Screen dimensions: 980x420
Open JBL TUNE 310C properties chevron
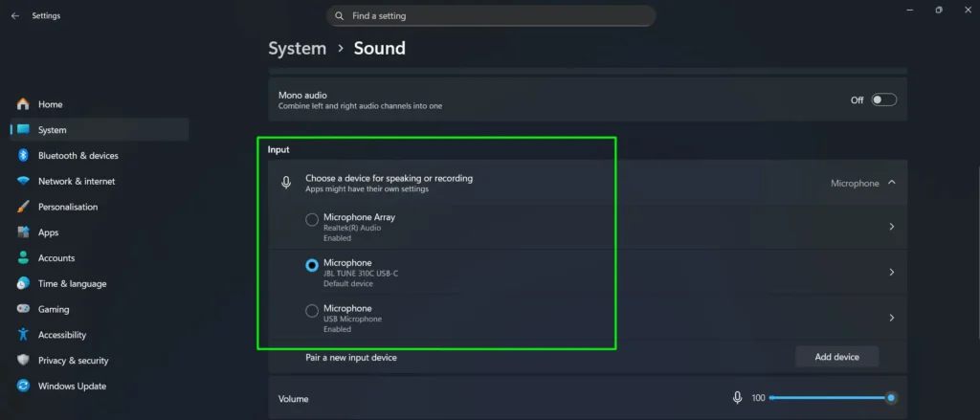pos(892,273)
